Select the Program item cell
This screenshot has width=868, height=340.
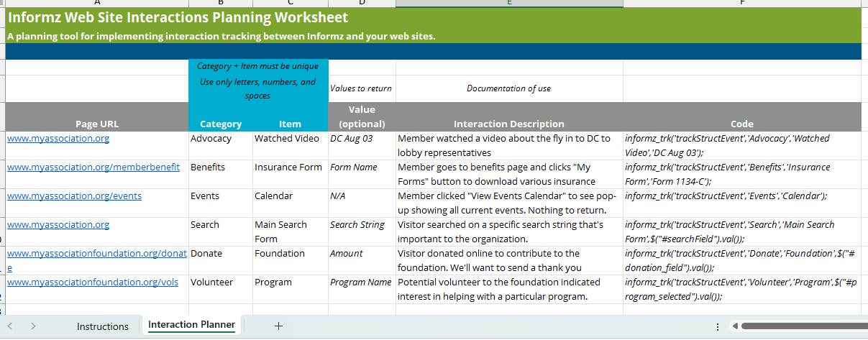291,289
